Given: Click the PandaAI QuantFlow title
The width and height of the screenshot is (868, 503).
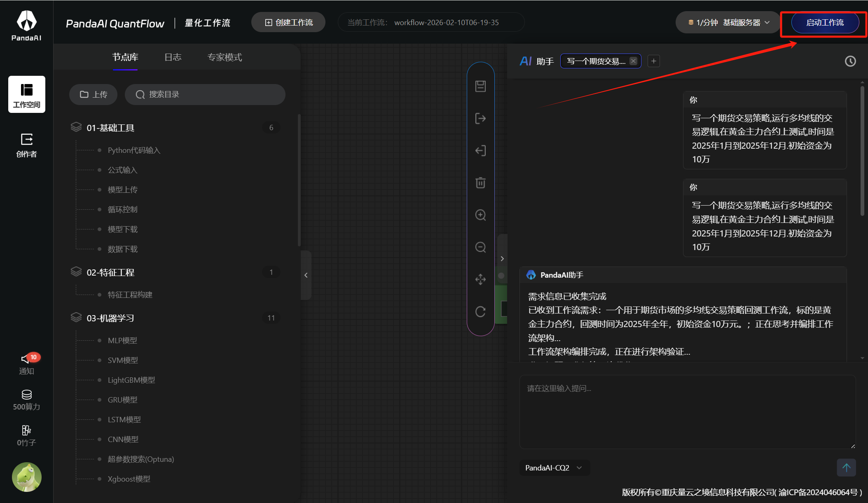Looking at the screenshot, I should tap(115, 23).
